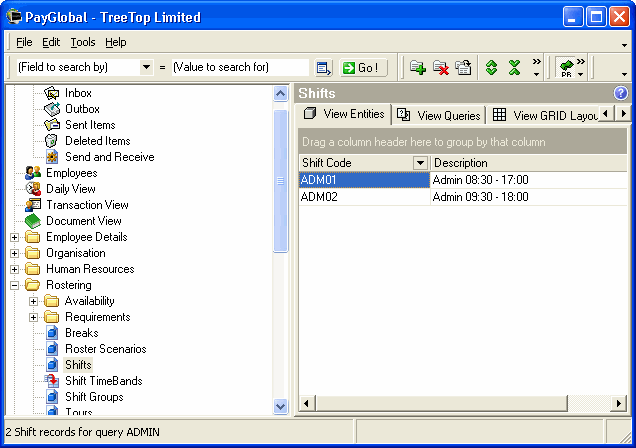Open the Shift Code column filter dropdown
This screenshot has width=636, height=448.
point(420,163)
